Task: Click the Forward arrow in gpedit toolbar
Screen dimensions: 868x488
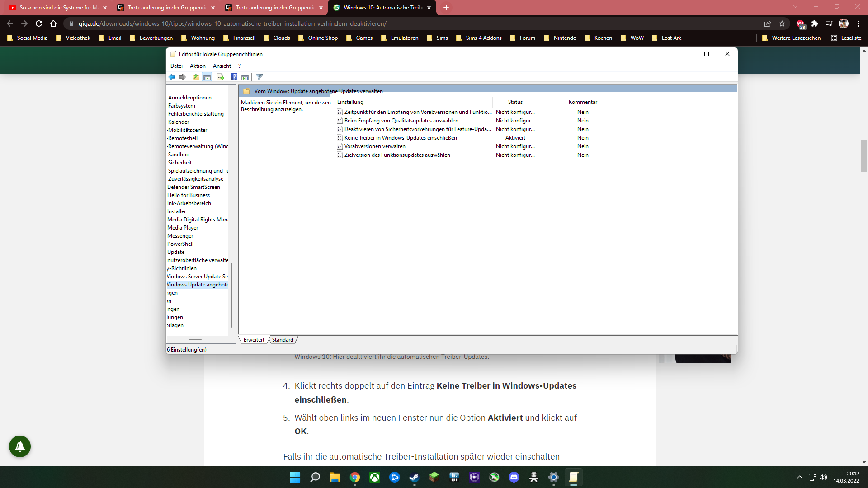Action: (182, 77)
